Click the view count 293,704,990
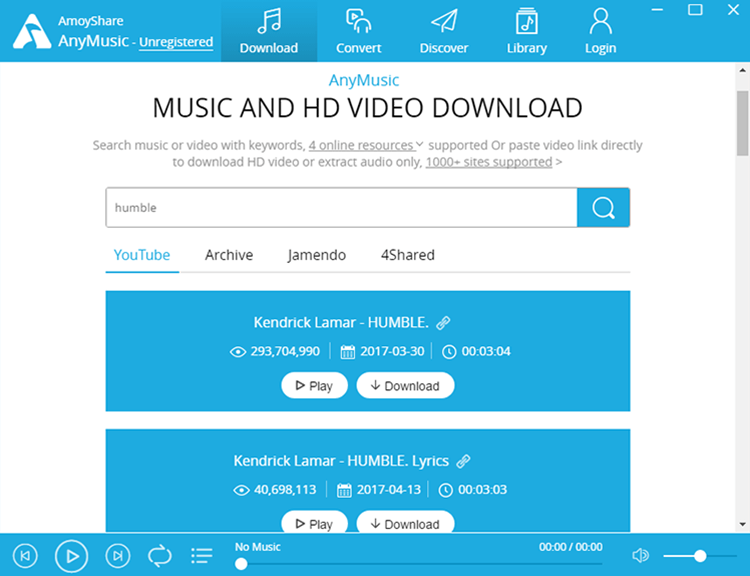 [x=285, y=352]
